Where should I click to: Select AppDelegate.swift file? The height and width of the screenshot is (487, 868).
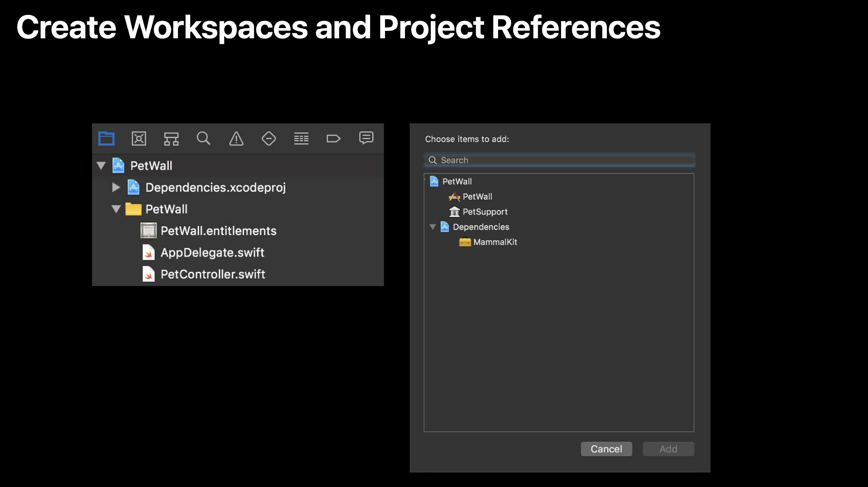click(238, 252)
